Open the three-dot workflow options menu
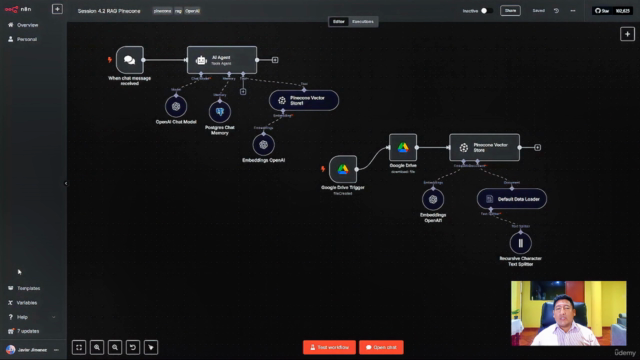The image size is (640, 360). 573,11
